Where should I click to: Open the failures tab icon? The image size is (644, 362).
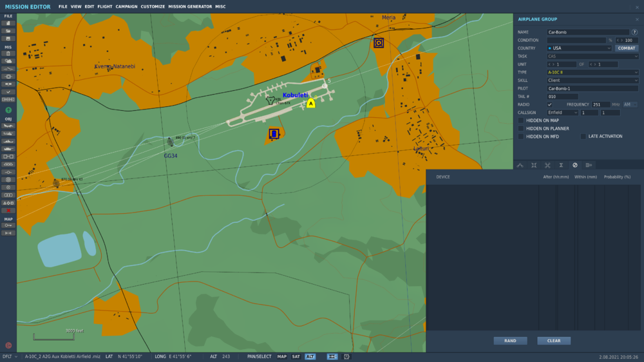click(575, 165)
